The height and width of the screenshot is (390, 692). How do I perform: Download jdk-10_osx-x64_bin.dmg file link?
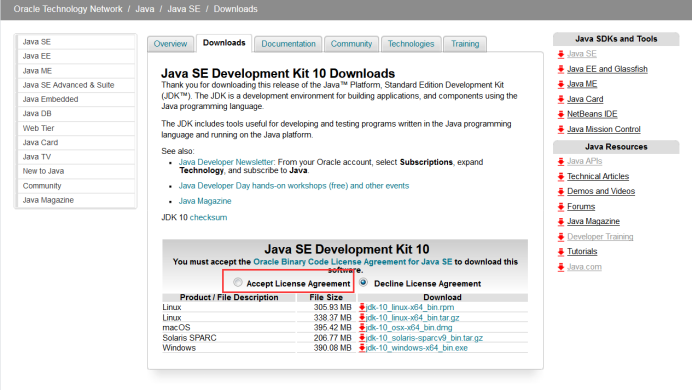click(x=409, y=327)
